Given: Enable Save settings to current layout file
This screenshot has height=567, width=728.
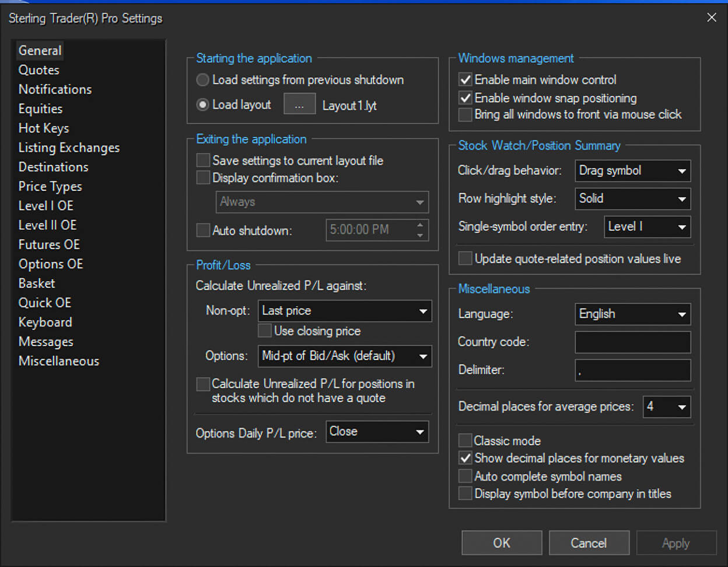Looking at the screenshot, I should (203, 160).
